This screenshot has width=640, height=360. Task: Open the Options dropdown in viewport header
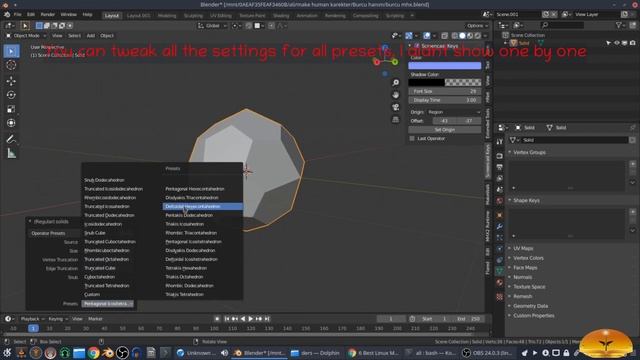pyautogui.click(x=477, y=26)
